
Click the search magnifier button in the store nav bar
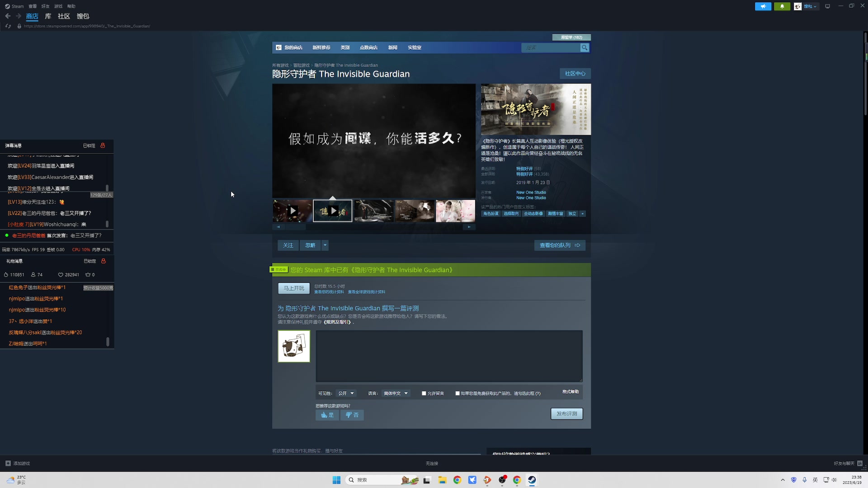(585, 47)
